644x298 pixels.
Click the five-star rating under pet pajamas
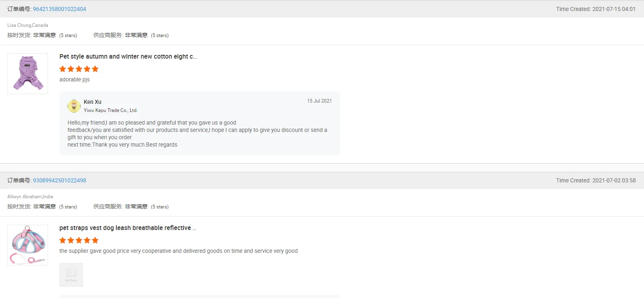[79, 69]
